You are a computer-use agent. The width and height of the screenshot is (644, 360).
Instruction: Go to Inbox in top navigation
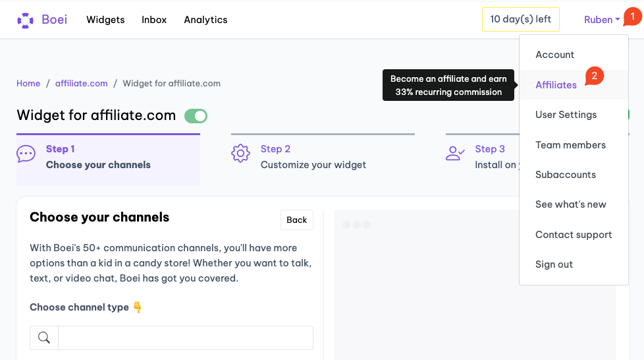(154, 20)
